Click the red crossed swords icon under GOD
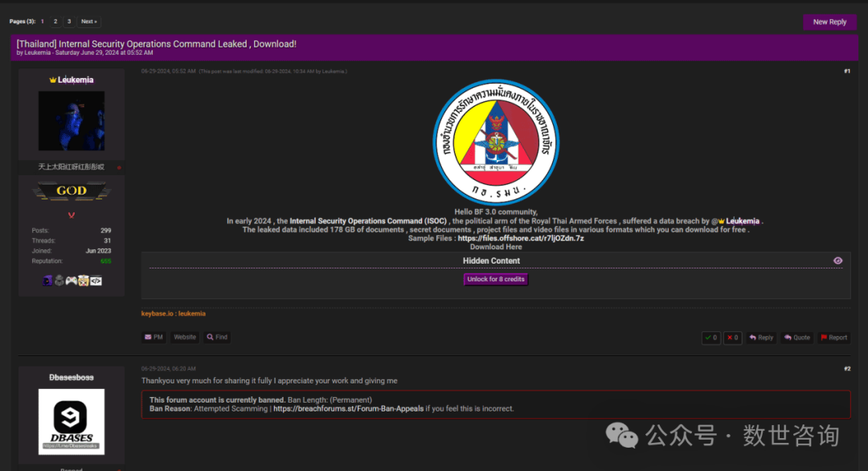Image resolution: width=868 pixels, height=471 pixels. tap(72, 215)
